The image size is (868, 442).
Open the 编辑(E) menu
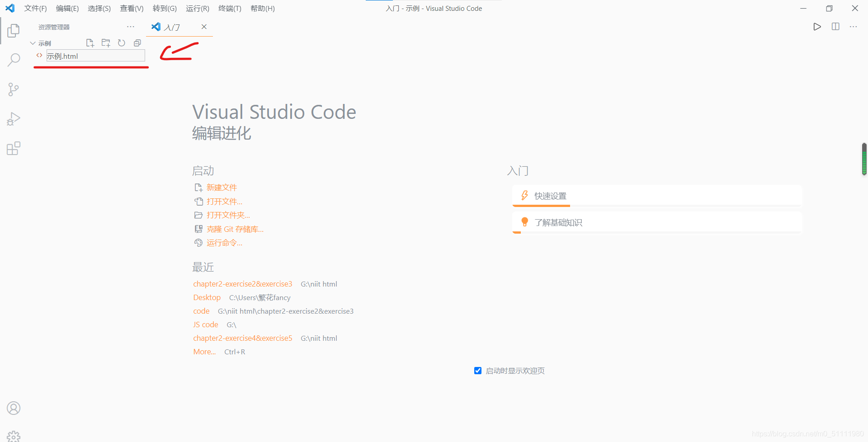click(67, 8)
